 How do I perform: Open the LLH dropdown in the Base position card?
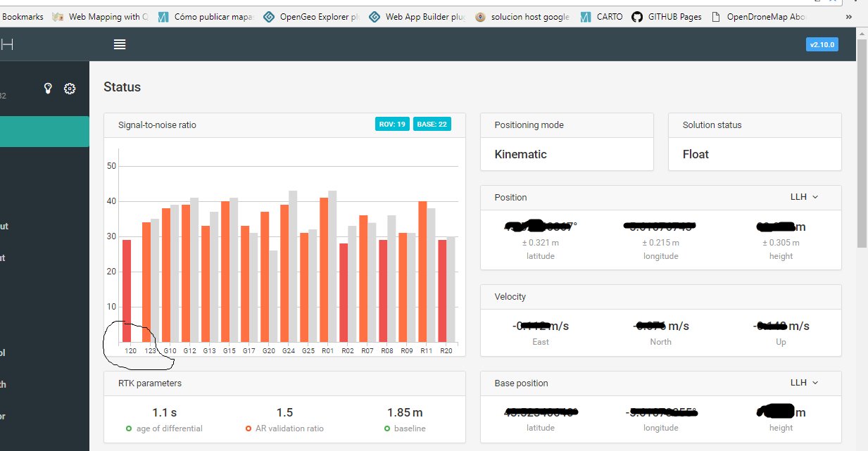click(804, 383)
